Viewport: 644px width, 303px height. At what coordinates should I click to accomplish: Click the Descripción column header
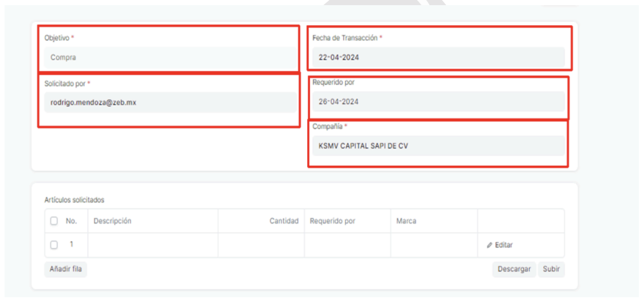(x=112, y=221)
